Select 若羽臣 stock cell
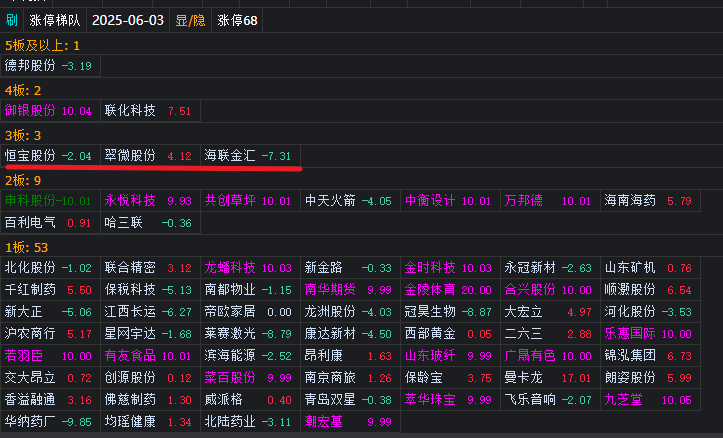The height and width of the screenshot is (438, 723). 50,356
